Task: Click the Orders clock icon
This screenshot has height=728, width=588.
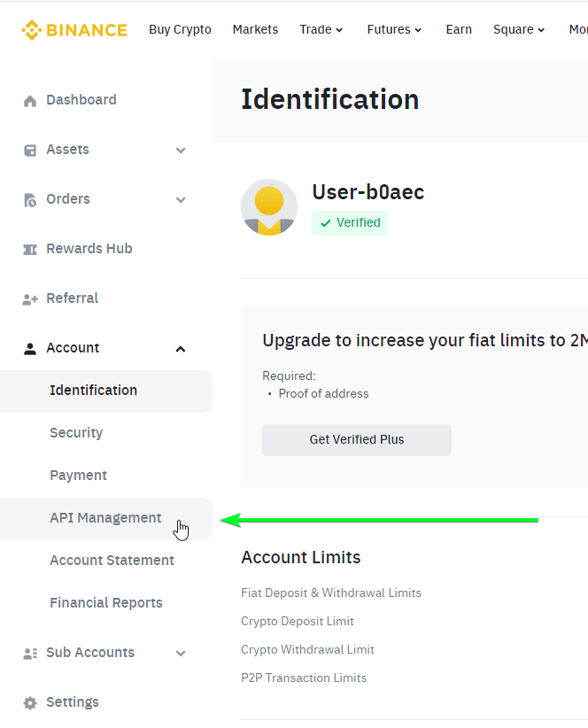Action: [x=30, y=200]
